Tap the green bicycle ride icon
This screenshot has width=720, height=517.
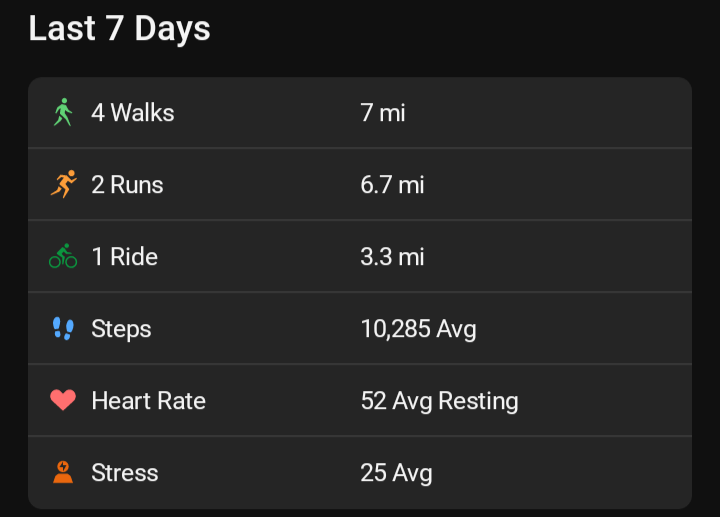(63, 256)
